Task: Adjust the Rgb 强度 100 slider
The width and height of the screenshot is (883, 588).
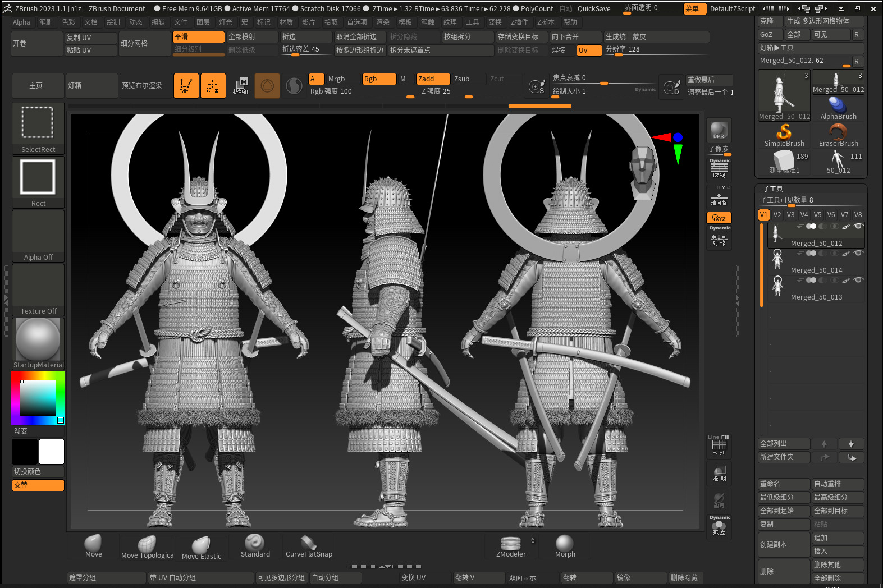Action: click(x=362, y=91)
